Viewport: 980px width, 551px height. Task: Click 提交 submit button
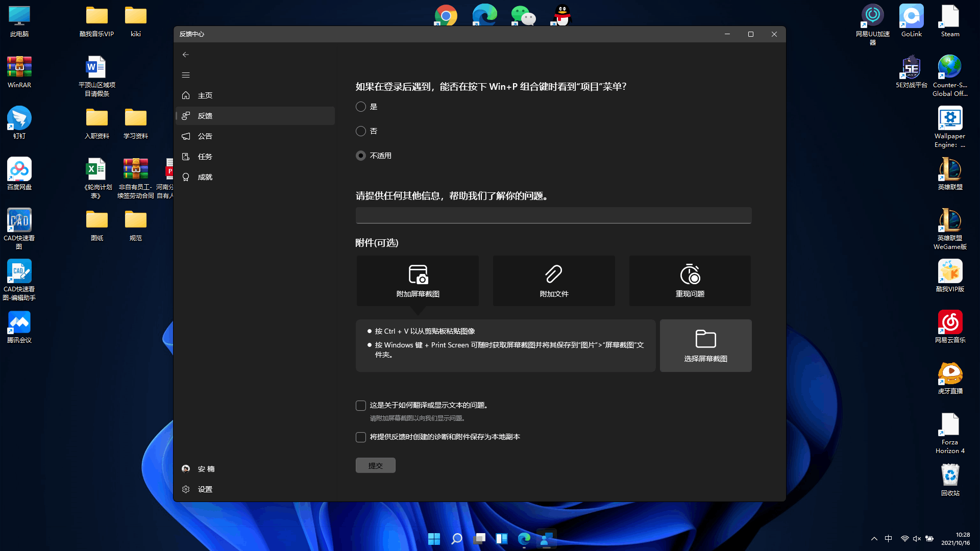376,465
